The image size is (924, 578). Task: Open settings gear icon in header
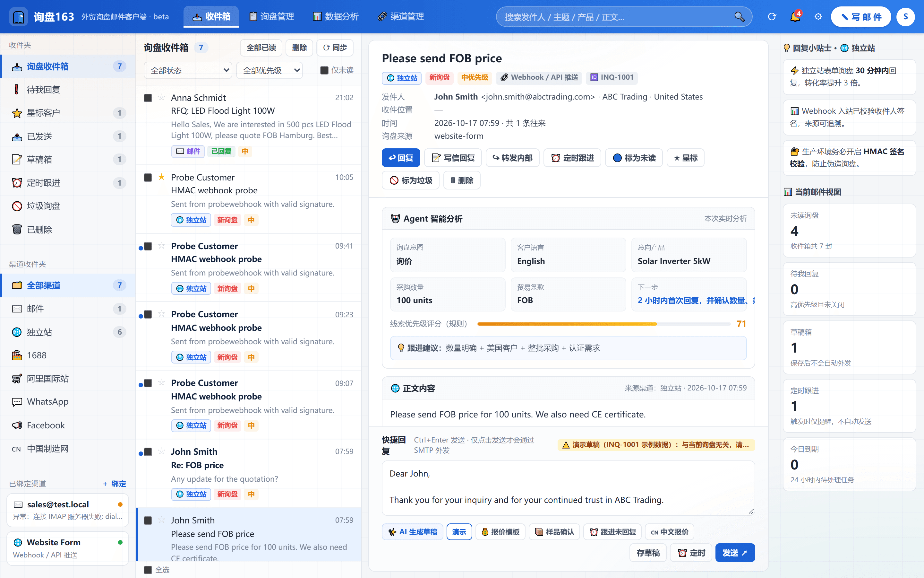pyautogui.click(x=818, y=17)
